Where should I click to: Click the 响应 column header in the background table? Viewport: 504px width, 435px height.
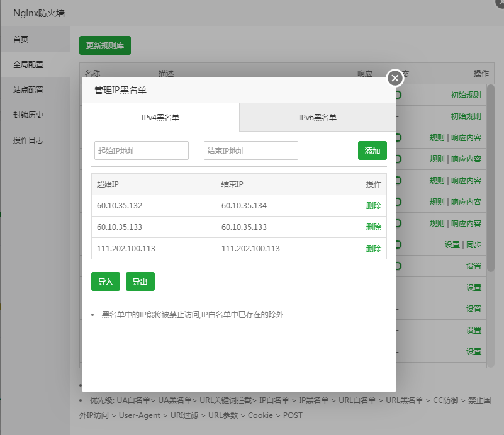tap(365, 73)
